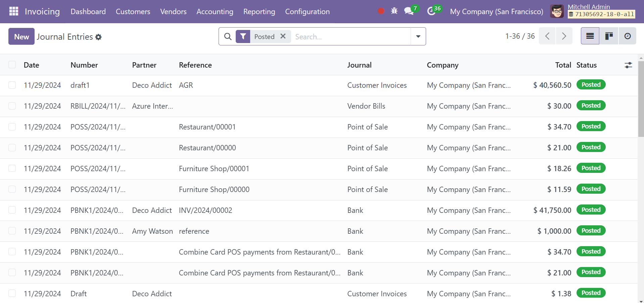
Task: Check the Restaurant/00000 row checkbox
Action: 12,148
